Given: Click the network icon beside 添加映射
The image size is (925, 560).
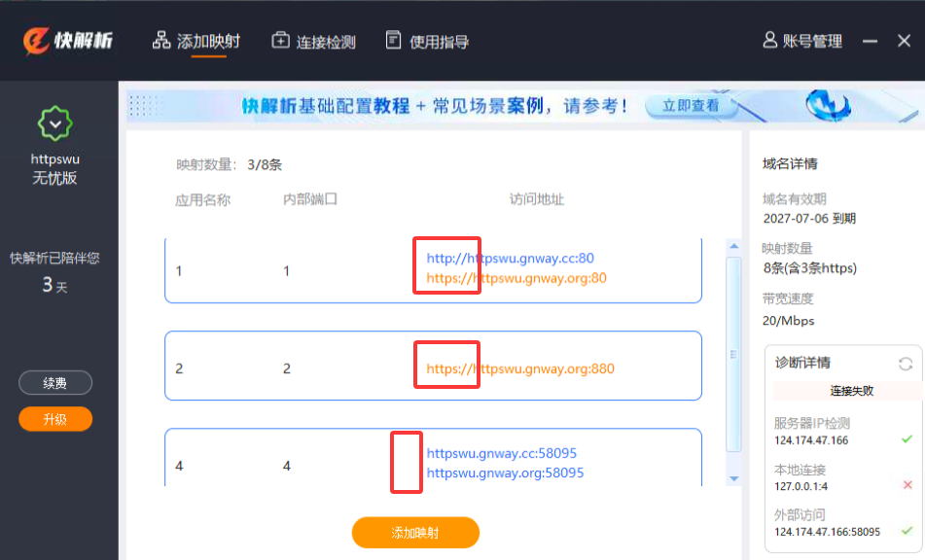Looking at the screenshot, I should (x=161, y=40).
